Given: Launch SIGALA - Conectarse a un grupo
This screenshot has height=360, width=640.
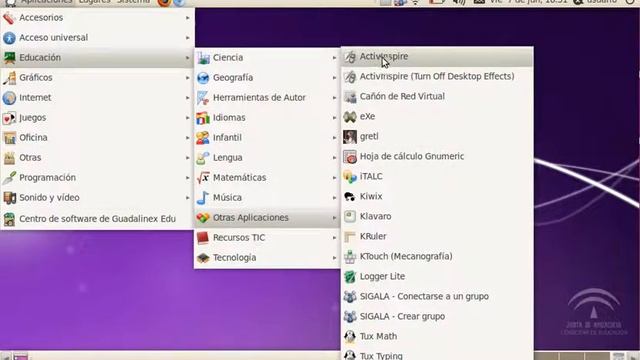Looking at the screenshot, I should (x=437, y=296).
